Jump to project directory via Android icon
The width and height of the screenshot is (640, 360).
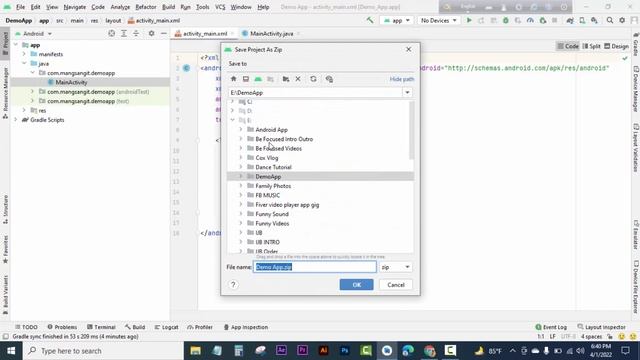tap(258, 79)
